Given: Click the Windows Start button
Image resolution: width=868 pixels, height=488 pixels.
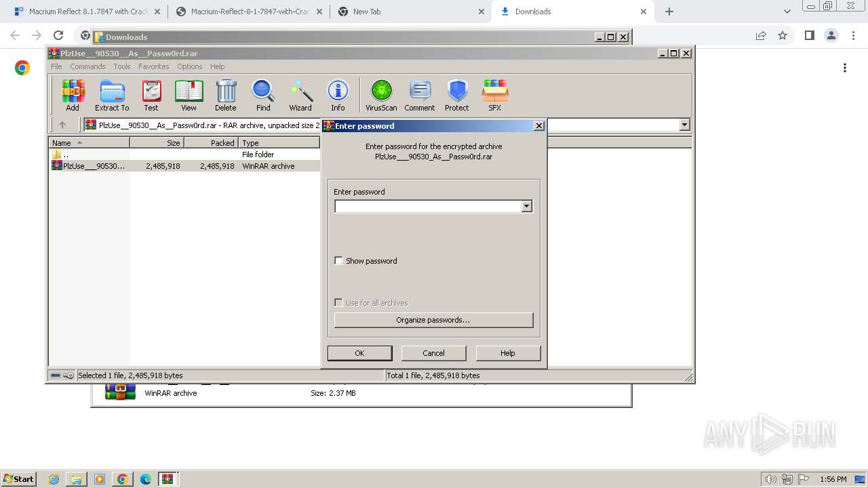Looking at the screenshot, I should tap(19, 479).
